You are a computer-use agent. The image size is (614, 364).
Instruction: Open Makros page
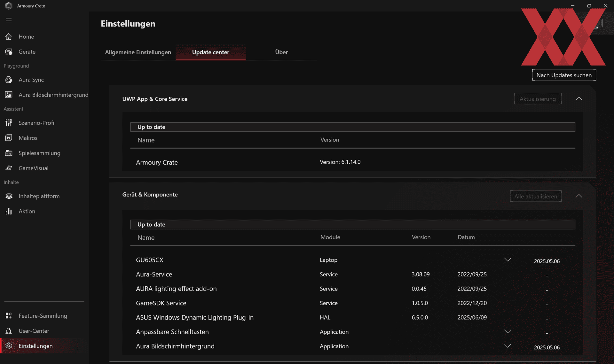(28, 138)
